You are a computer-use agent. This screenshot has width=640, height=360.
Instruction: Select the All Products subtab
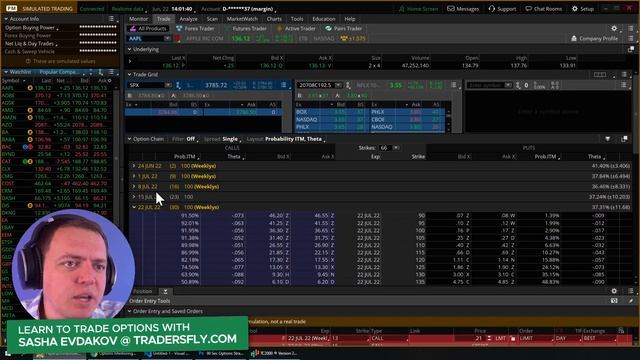tap(148, 29)
